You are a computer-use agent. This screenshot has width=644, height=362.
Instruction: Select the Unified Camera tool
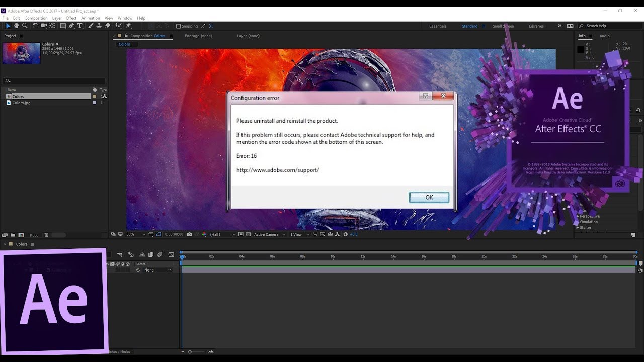[44, 26]
